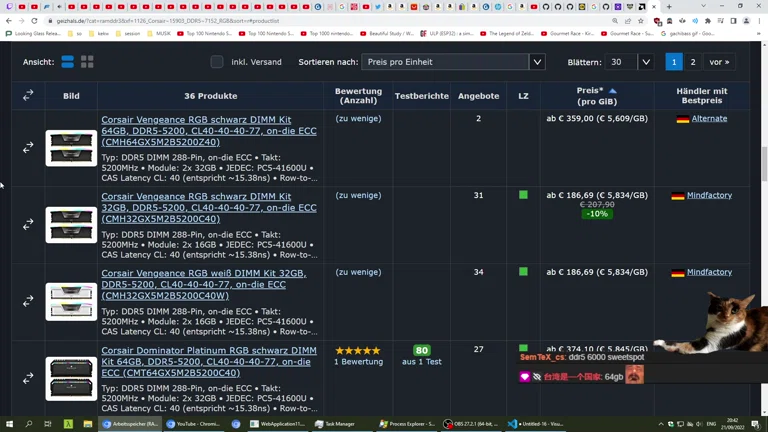
Task: Click Corsair Vengeance RGB weiß product thumbnail
Action: point(71,301)
